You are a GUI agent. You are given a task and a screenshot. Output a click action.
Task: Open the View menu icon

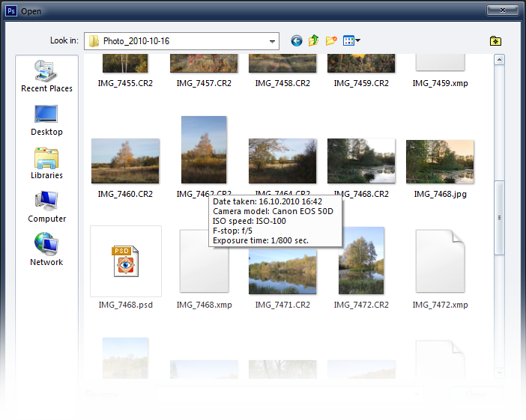pyautogui.click(x=351, y=40)
